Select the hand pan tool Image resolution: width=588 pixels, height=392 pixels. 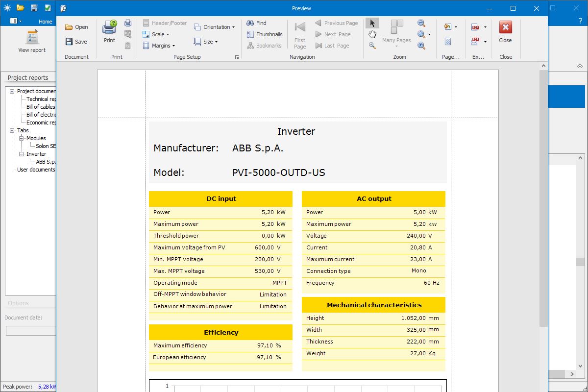pos(372,34)
